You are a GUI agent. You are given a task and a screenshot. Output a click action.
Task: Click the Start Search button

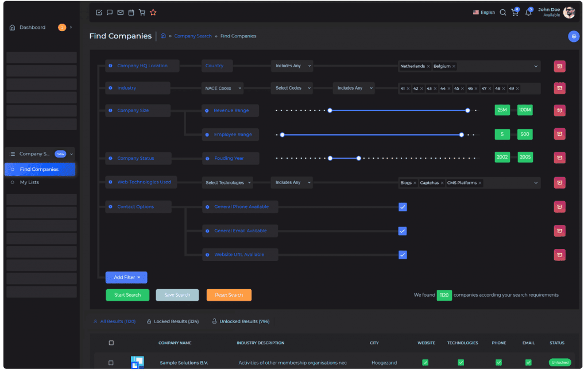[x=127, y=295]
